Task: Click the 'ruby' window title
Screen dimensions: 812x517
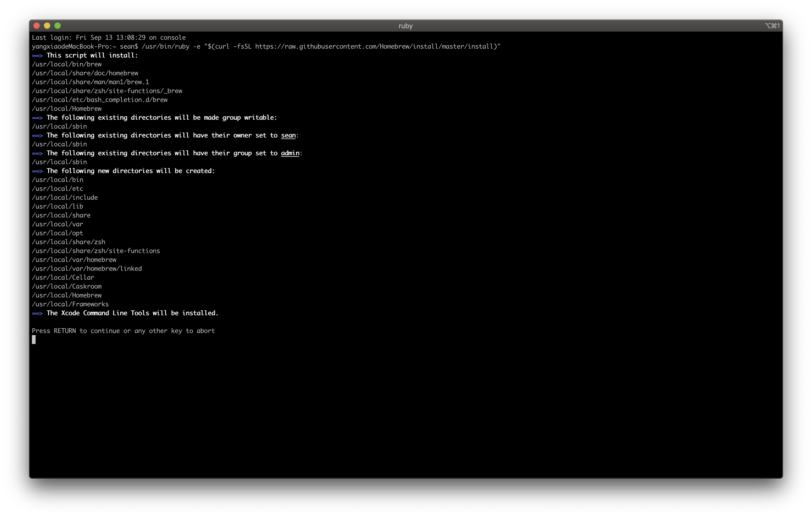Action: click(x=405, y=26)
